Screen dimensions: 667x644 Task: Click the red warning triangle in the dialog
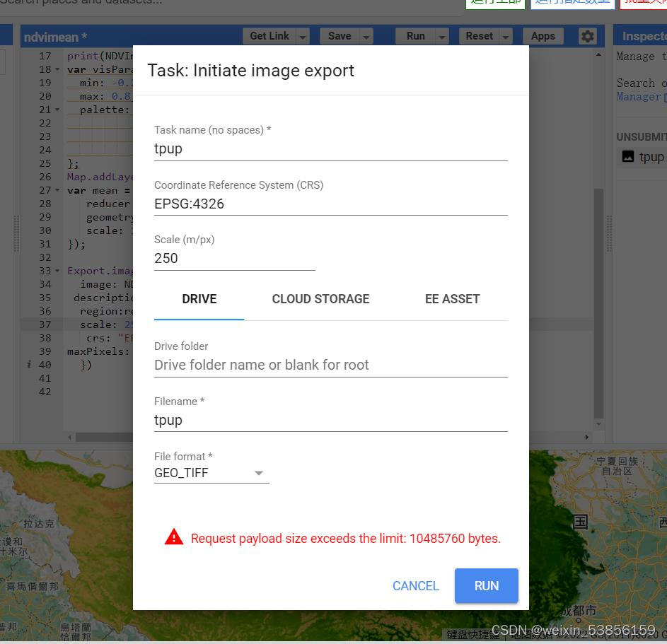tap(173, 537)
